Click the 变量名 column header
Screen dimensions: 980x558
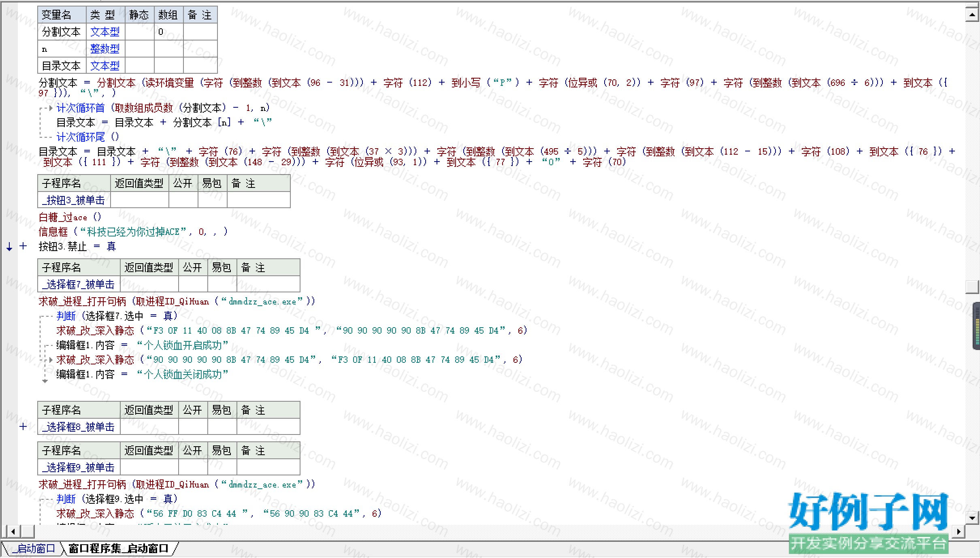point(62,15)
